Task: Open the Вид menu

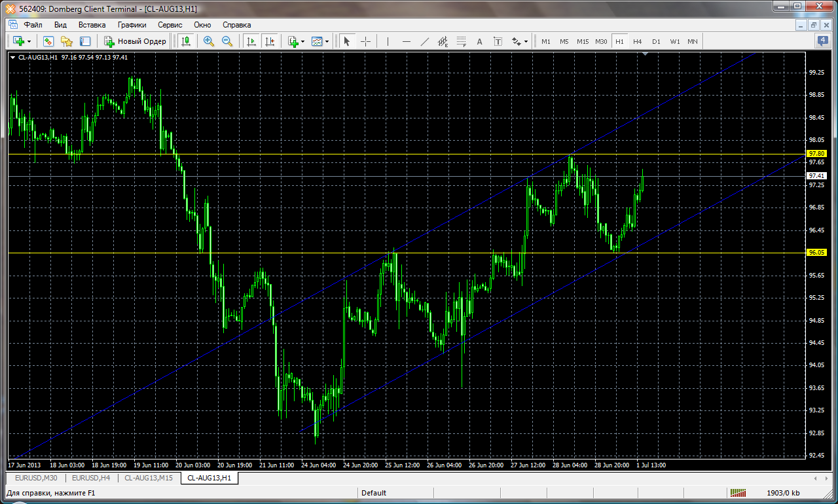Action: coord(61,25)
